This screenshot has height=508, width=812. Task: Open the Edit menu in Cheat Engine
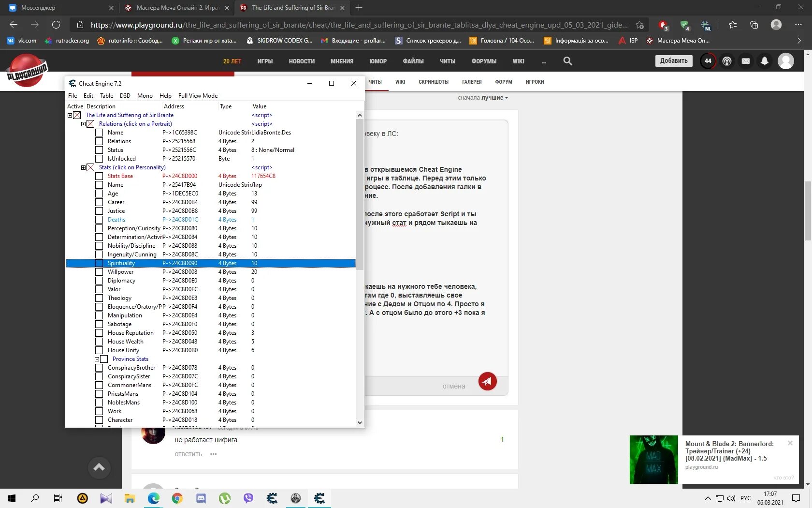click(88, 96)
